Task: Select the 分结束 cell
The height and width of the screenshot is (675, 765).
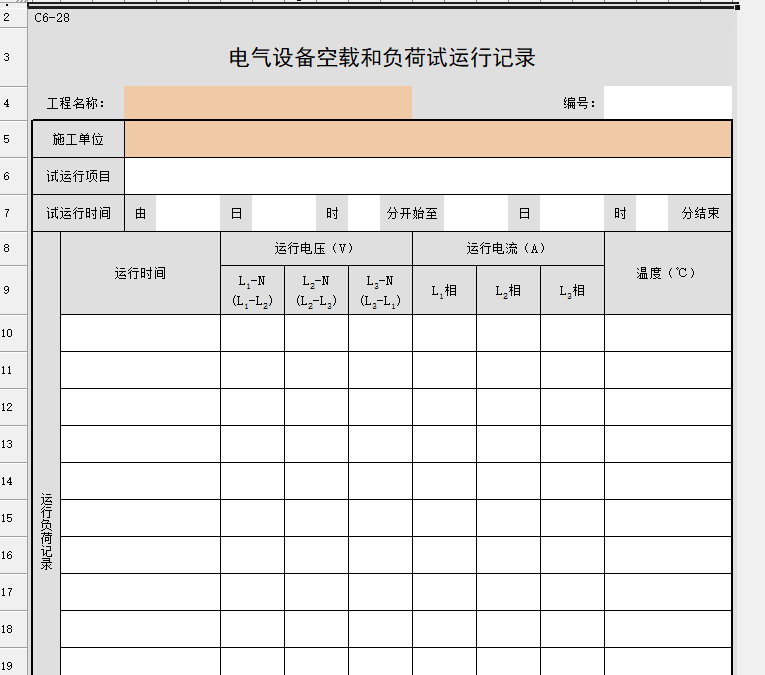Action: 700,213
